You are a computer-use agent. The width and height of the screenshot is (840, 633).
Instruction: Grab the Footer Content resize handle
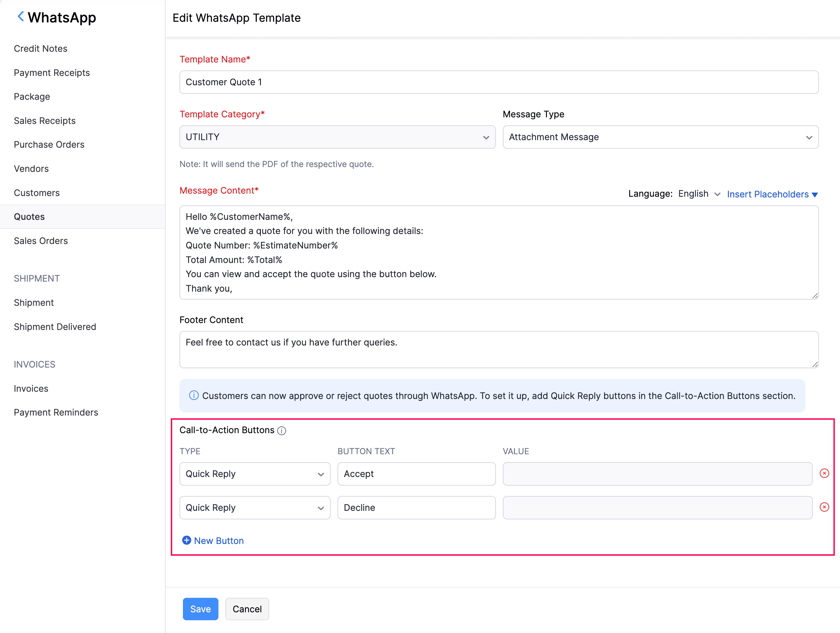[x=815, y=364]
